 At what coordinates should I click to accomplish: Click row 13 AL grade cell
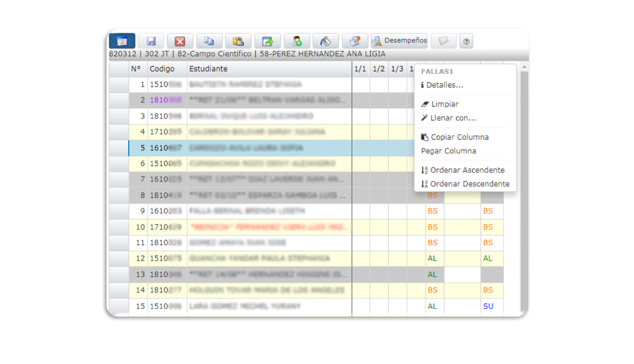[x=435, y=274]
